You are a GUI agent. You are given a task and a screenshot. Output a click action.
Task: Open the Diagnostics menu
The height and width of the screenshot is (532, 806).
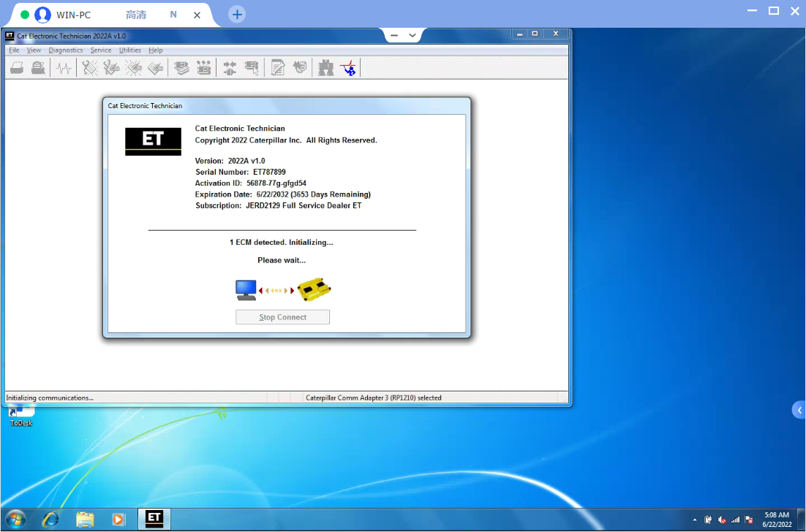click(66, 50)
